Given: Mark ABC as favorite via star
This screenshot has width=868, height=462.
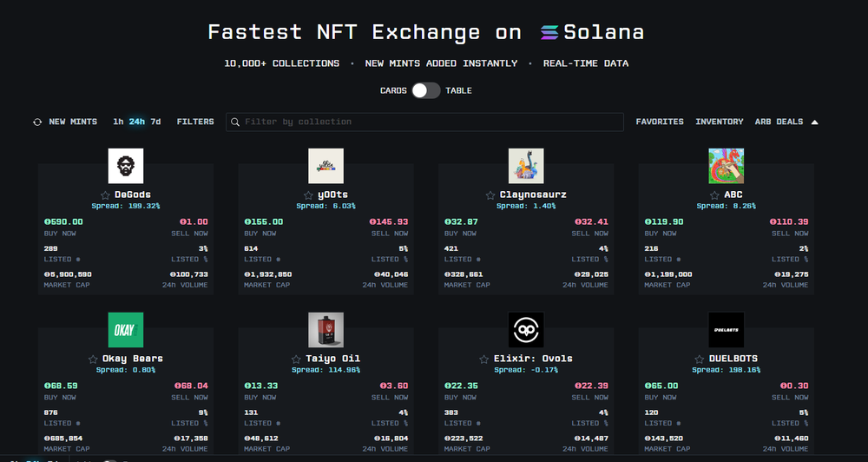Looking at the screenshot, I should 714,195.
